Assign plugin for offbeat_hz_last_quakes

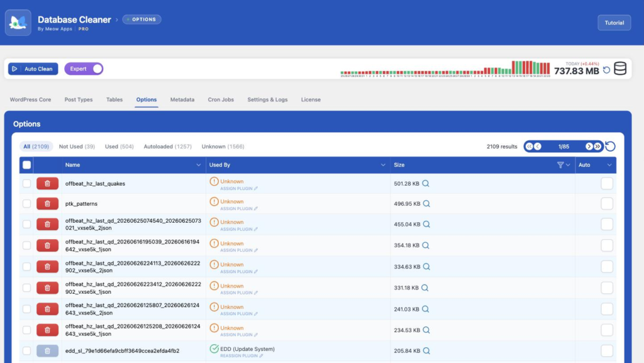(x=238, y=189)
